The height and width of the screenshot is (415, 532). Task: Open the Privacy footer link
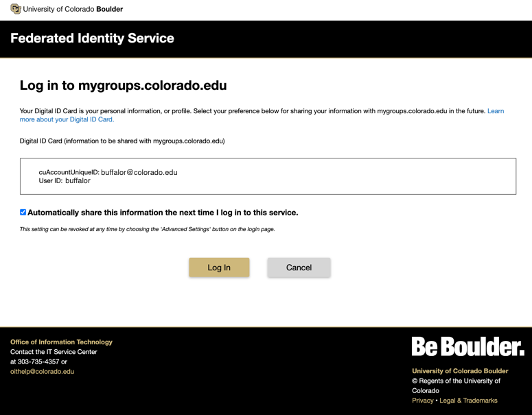423,401
